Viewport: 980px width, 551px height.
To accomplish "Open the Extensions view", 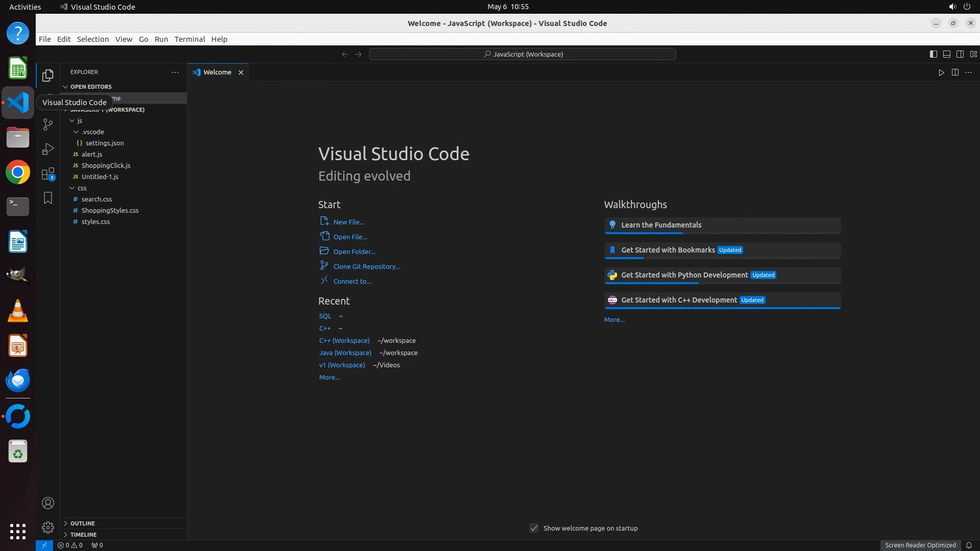I will pyautogui.click(x=47, y=174).
